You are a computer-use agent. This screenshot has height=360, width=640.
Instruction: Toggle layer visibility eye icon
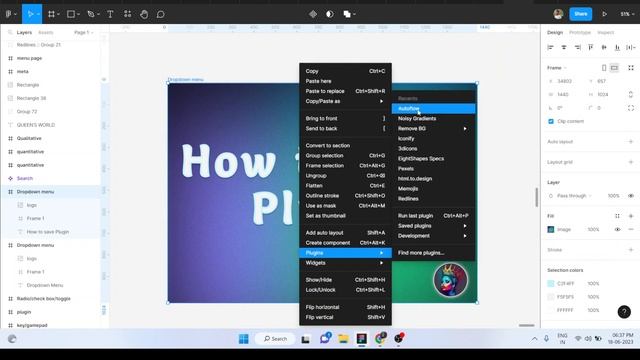pyautogui.click(x=631, y=196)
